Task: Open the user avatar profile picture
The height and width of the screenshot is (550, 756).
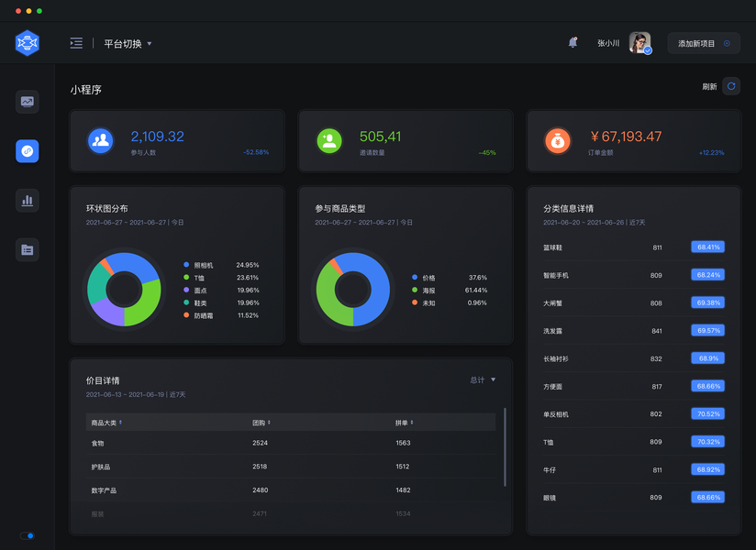Action: 639,43
